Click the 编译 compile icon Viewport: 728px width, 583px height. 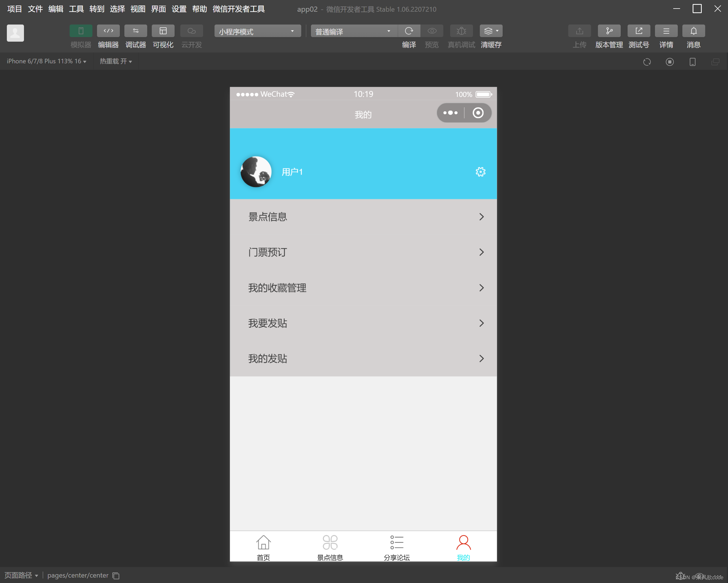[x=409, y=31]
